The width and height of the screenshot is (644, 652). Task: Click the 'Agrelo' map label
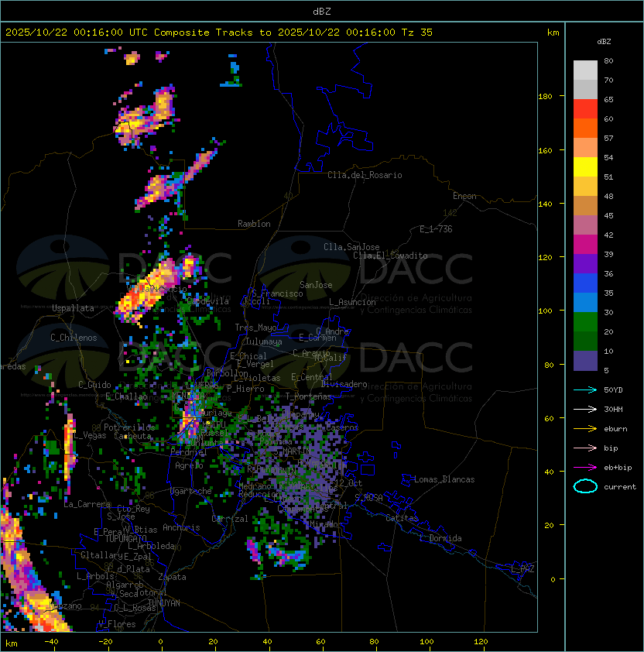coord(189,465)
